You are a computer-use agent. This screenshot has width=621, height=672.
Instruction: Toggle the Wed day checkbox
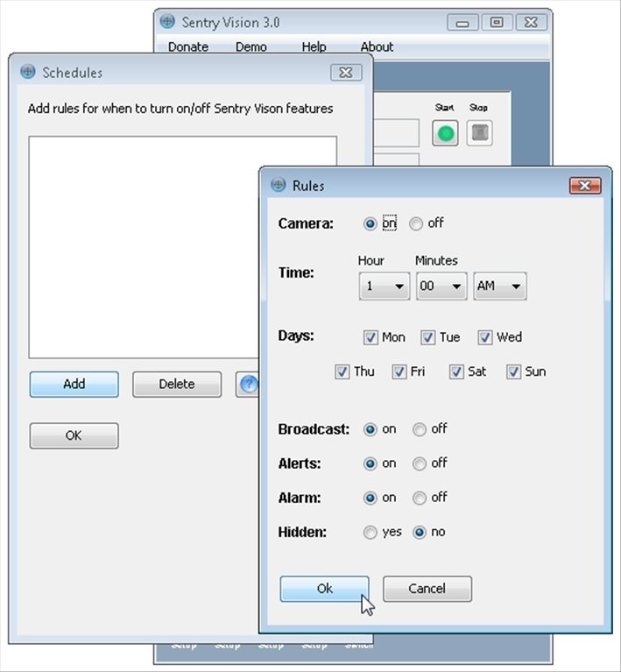point(484,337)
